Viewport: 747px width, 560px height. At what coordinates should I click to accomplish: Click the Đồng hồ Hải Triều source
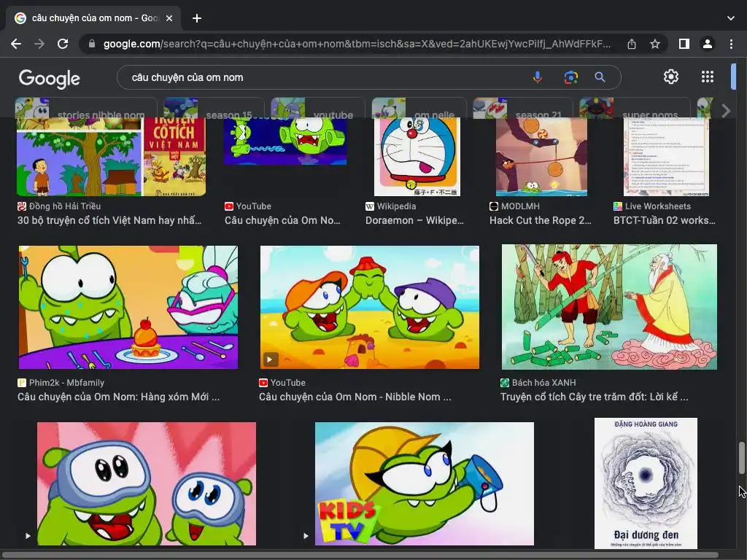coord(65,206)
